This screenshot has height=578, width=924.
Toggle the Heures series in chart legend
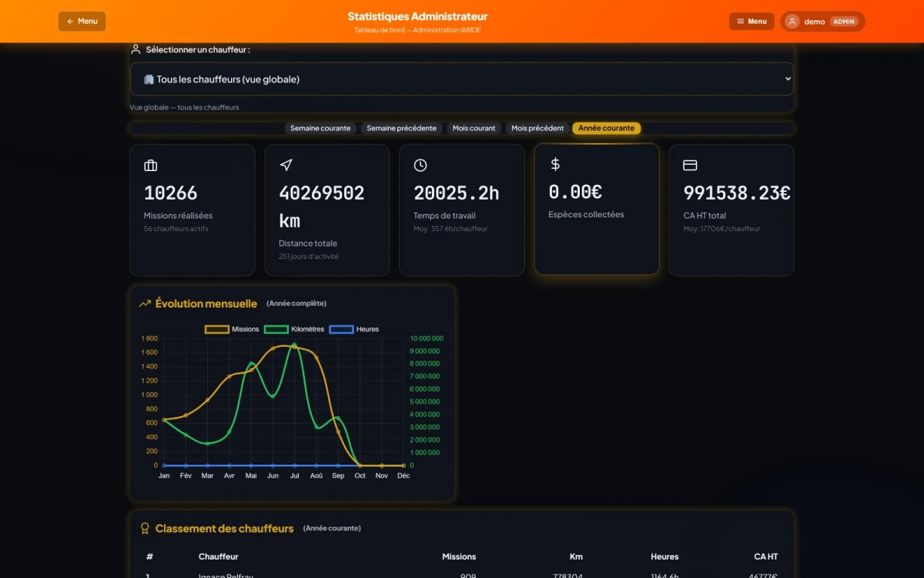pos(354,329)
